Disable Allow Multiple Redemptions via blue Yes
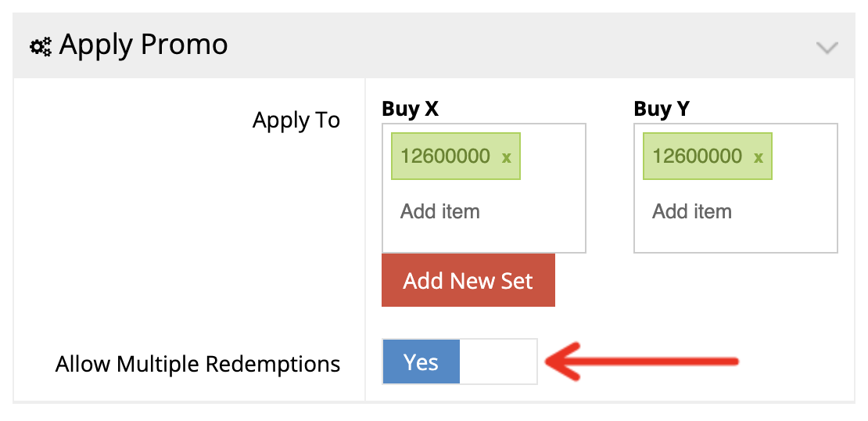This screenshot has width=868, height=421. coord(421,362)
